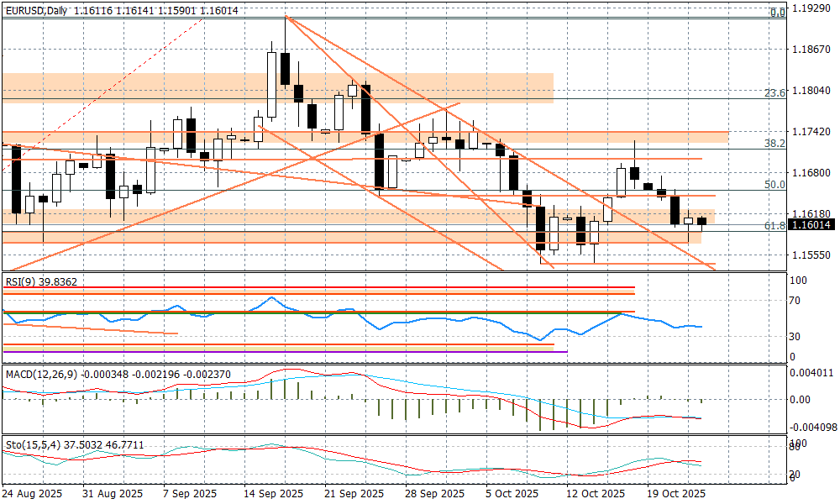Select the 0.0 Fibonacci level label
The height and width of the screenshot is (504, 840).
coord(778,13)
